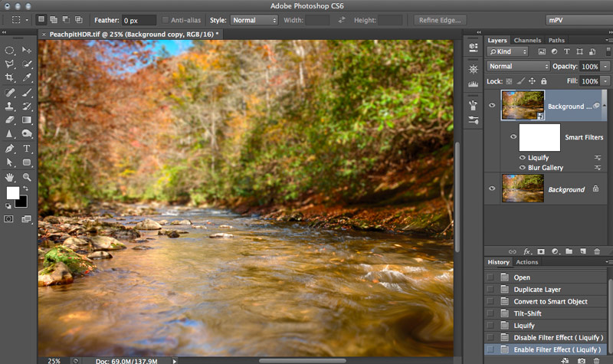The width and height of the screenshot is (613, 364).
Task: Click the Refine Edge button
Action: 439,20
